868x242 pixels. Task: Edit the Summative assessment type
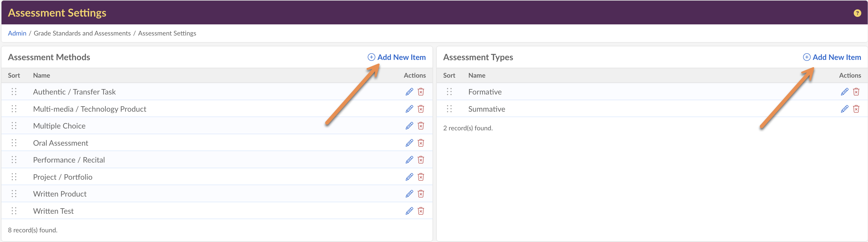[x=845, y=109]
